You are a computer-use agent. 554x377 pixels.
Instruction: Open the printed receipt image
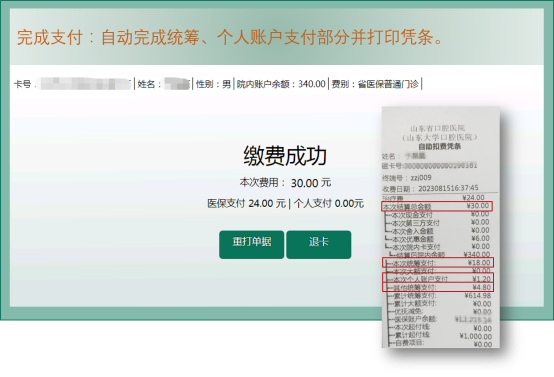tap(441, 227)
